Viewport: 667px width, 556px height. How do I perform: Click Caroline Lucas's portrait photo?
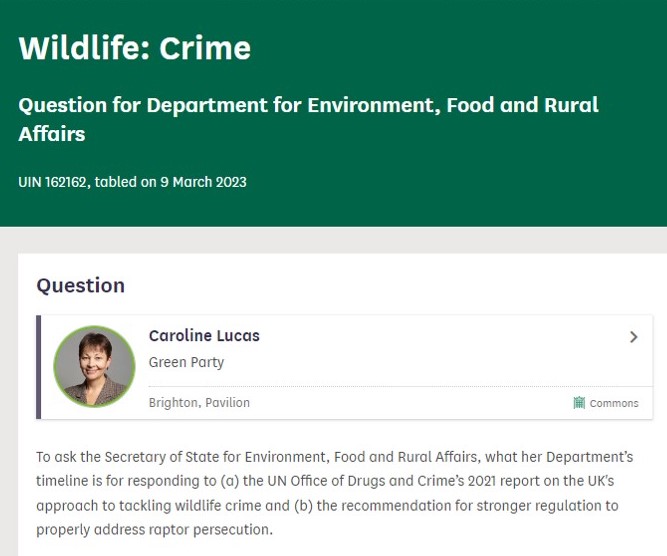tap(94, 366)
